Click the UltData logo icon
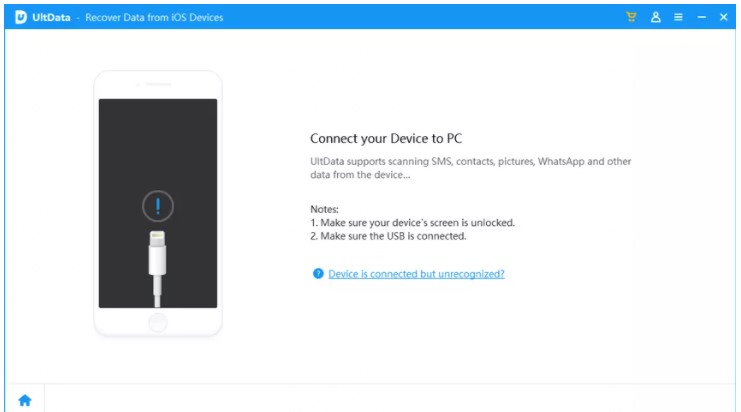The width and height of the screenshot is (741, 412). pyautogui.click(x=20, y=17)
